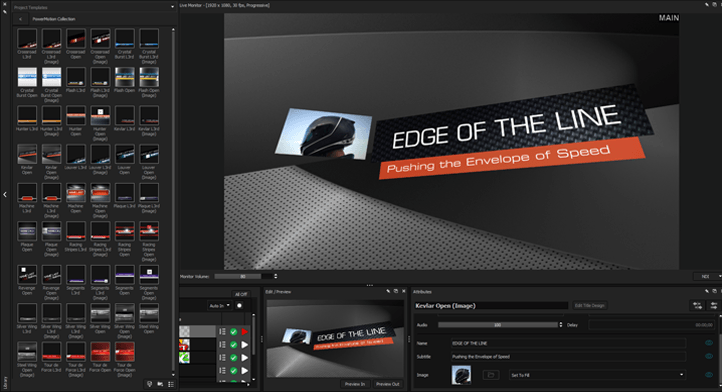Viewport: 722px width, 392px height.
Task: Open the Project Templates dropdown
Action: coord(173,7)
